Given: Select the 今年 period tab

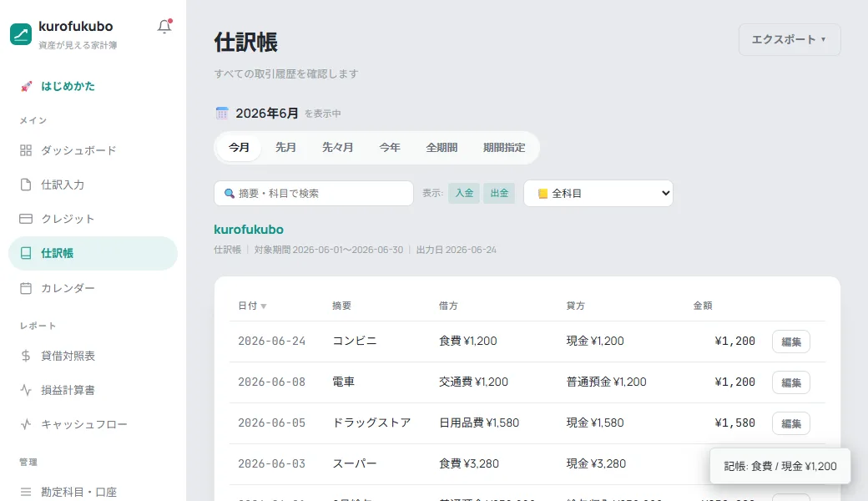Looking at the screenshot, I should [390, 148].
